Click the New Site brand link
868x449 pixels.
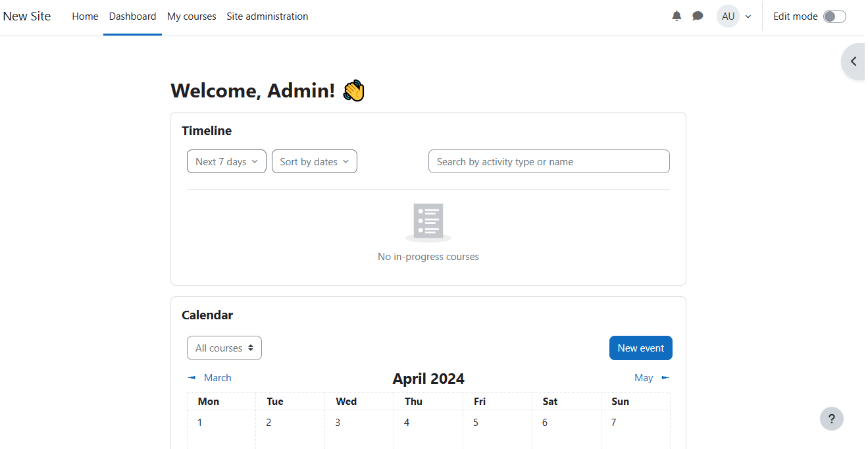27,16
